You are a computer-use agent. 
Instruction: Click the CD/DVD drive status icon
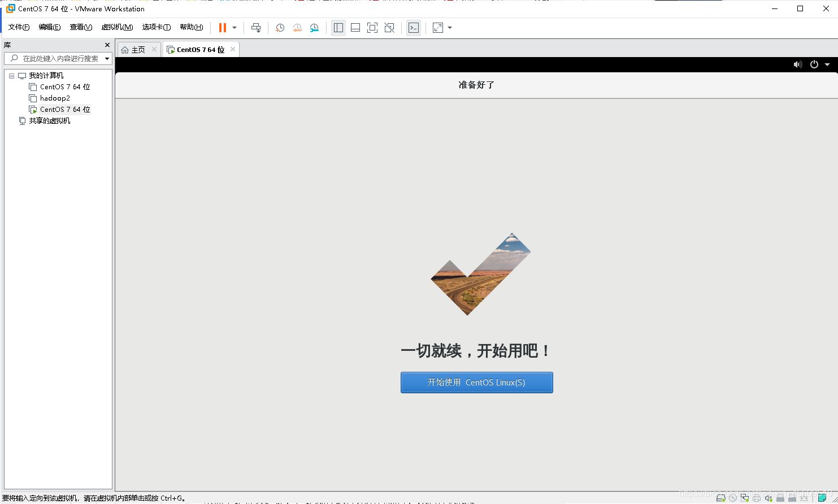[x=733, y=498]
